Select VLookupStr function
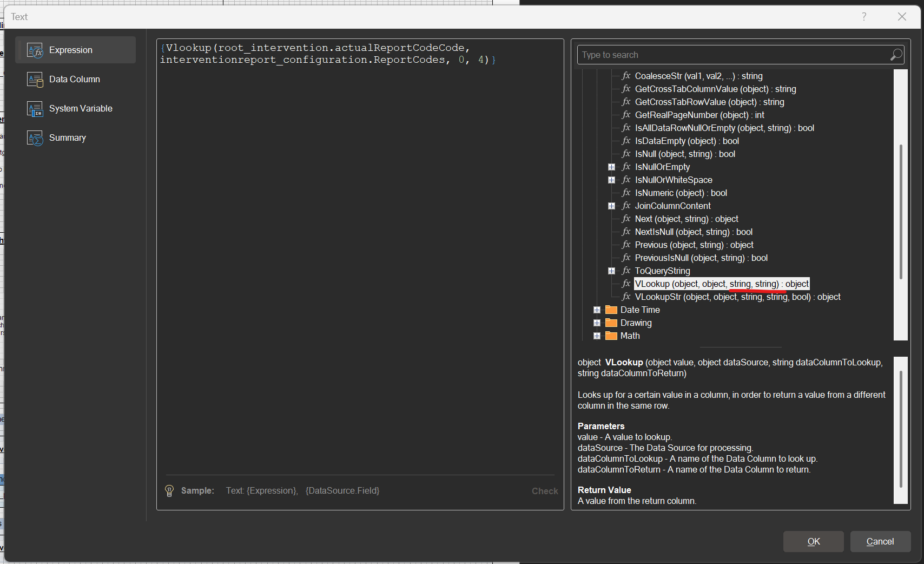Viewport: 924px width, 564px height. (737, 297)
